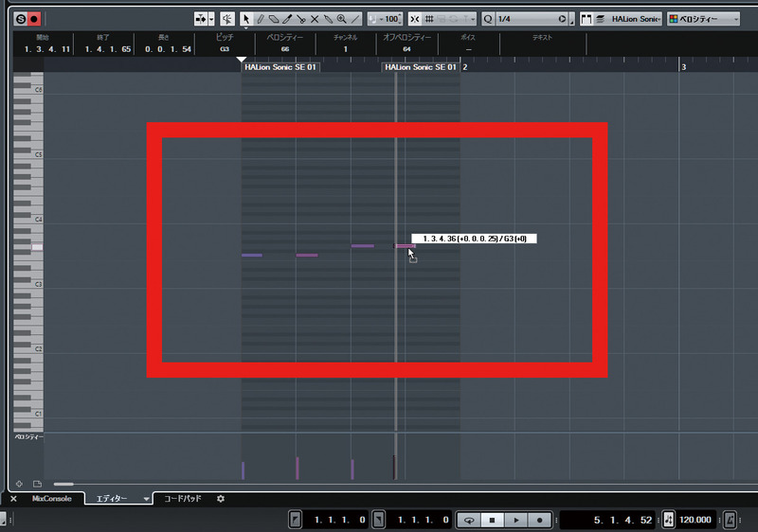Open auto-scroll settings dropdown arrow
Image resolution: width=758 pixels, height=532 pixels.
[x=211, y=19]
